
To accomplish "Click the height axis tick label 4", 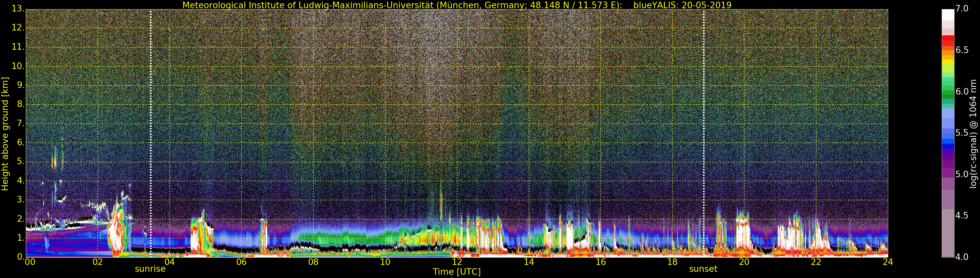I will click(x=20, y=181).
